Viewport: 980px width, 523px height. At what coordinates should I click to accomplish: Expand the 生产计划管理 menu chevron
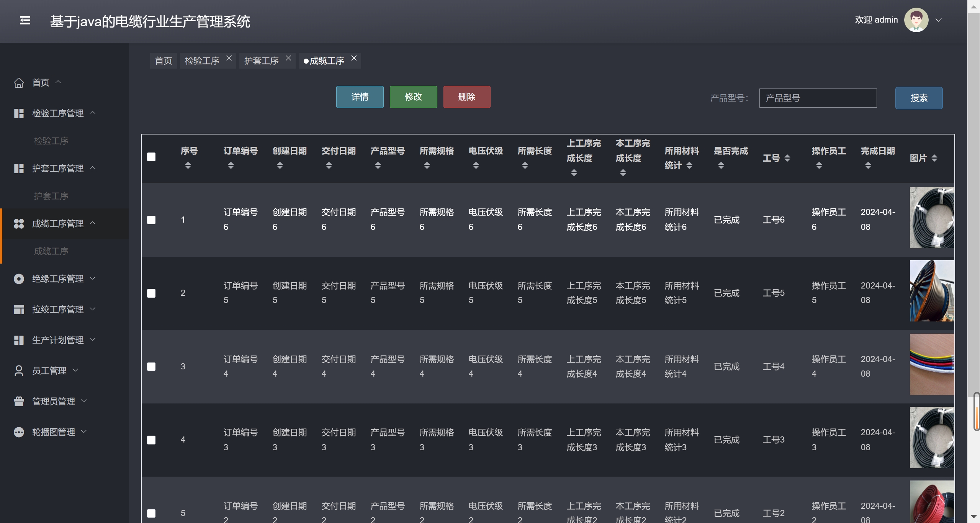93,339
